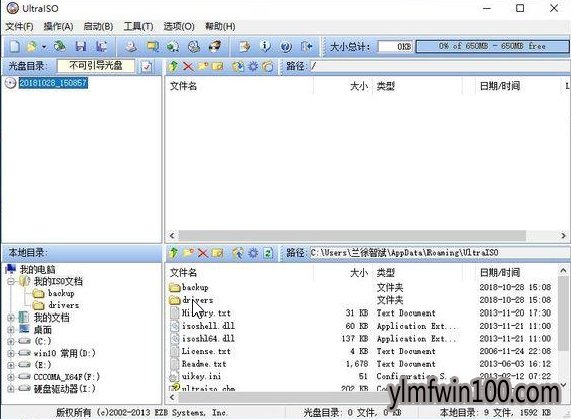Click gear icon in local pane toolbar

(x=253, y=253)
